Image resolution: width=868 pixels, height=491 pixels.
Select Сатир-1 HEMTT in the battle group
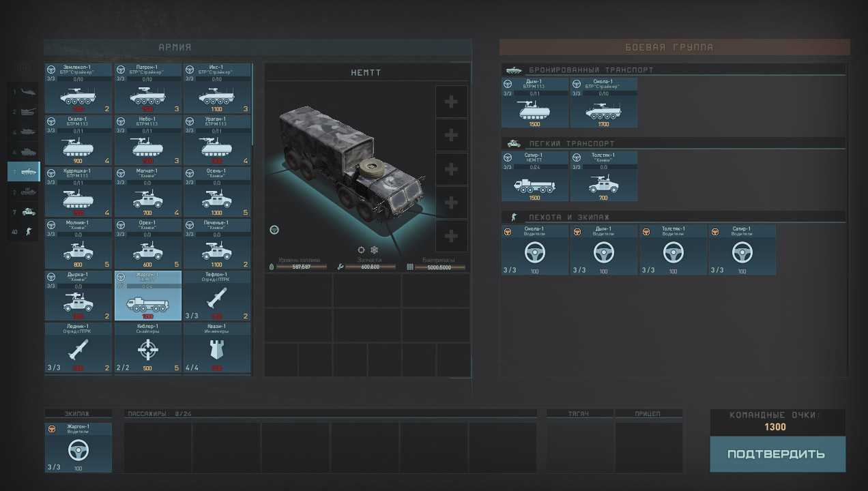[535, 176]
